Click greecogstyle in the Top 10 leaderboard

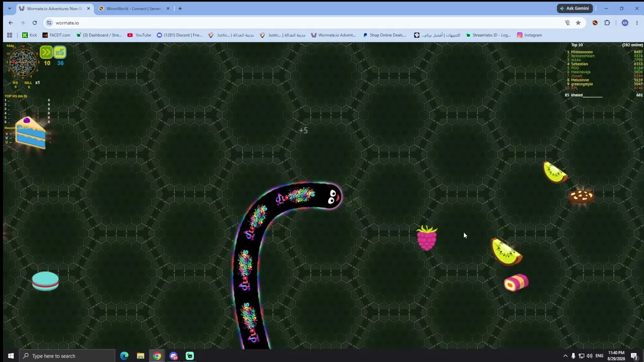(x=582, y=84)
